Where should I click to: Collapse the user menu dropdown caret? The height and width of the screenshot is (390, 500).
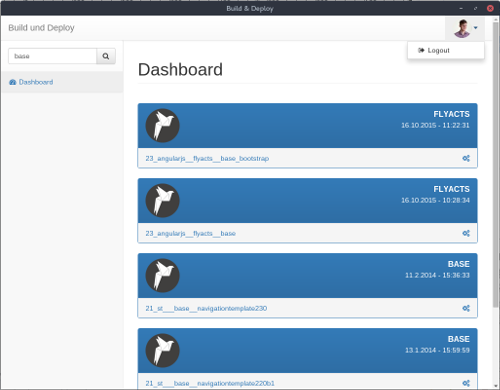pyautogui.click(x=476, y=28)
